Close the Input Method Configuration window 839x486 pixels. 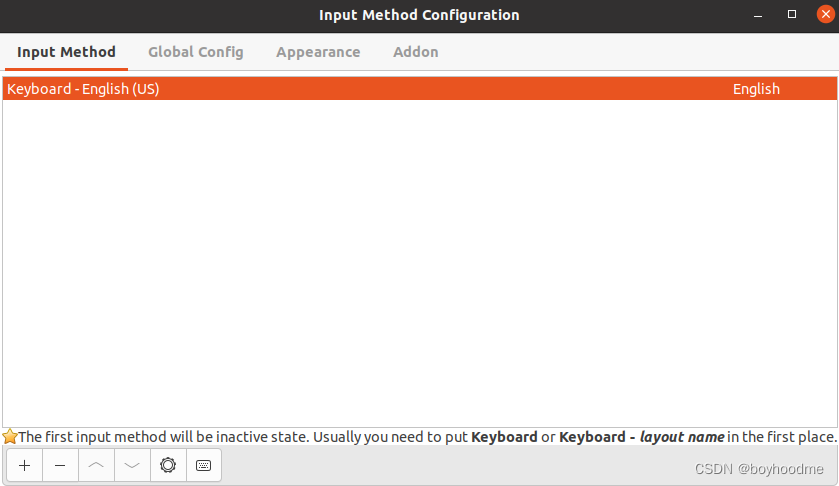[x=826, y=14]
